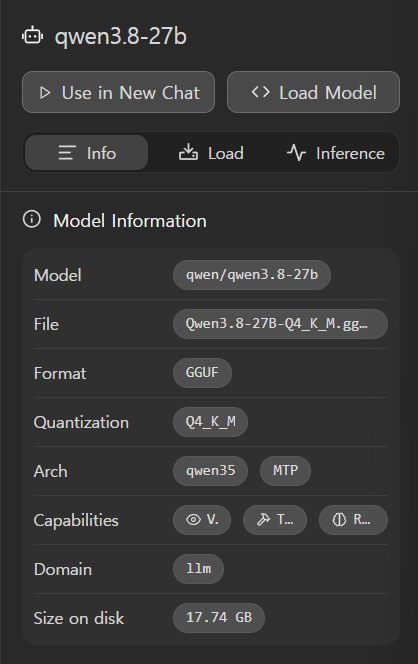Open the Load tab
This screenshot has width=418, height=664.
(x=211, y=152)
